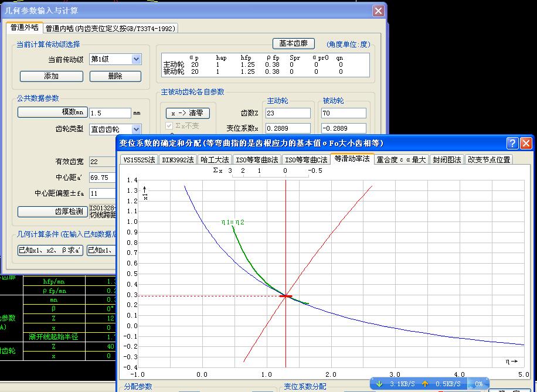537x392 pixels.
Task: Click the 齿厚检测 button
Action: [52, 212]
